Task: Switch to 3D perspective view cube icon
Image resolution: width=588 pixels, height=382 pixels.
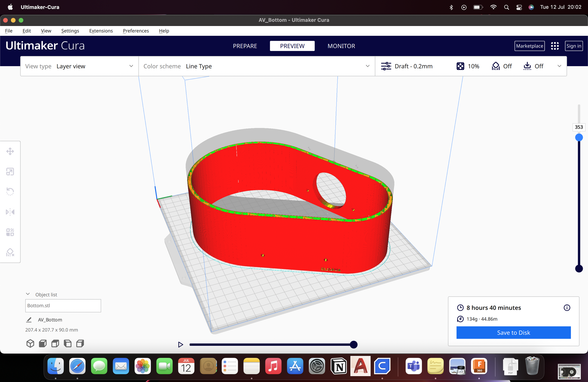Action: 30,344
